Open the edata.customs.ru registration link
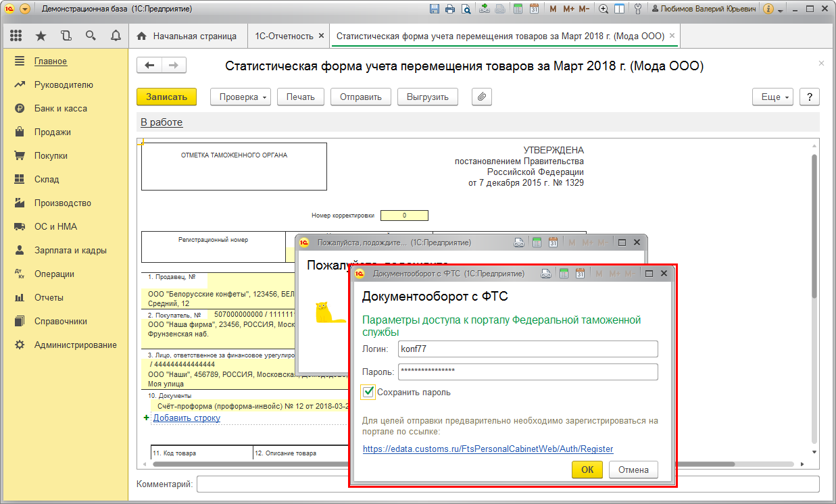 (x=488, y=449)
